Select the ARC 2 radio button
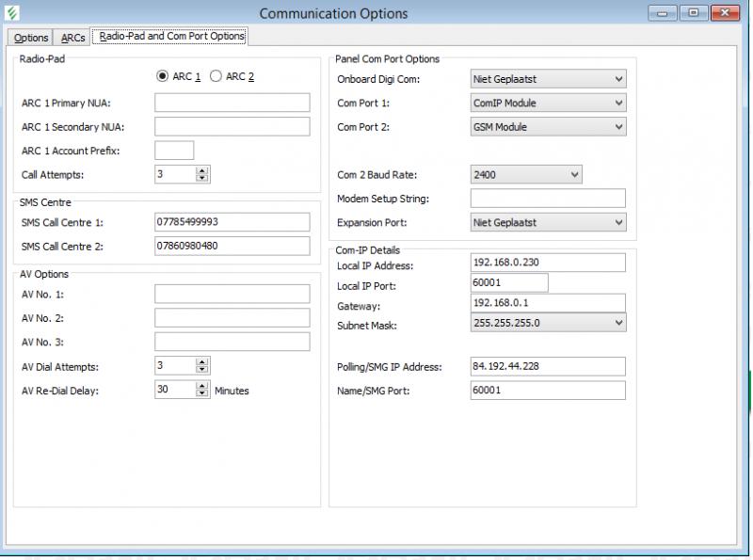 click(x=216, y=76)
